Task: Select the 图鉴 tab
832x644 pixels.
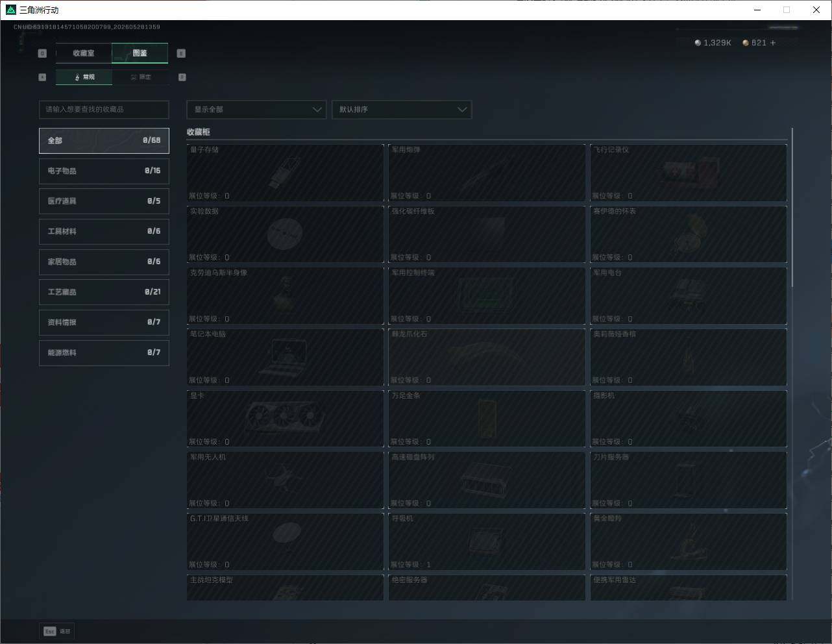Action: click(140, 53)
